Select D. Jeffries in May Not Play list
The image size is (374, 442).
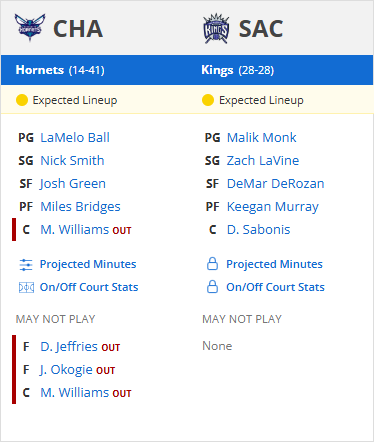69,347
